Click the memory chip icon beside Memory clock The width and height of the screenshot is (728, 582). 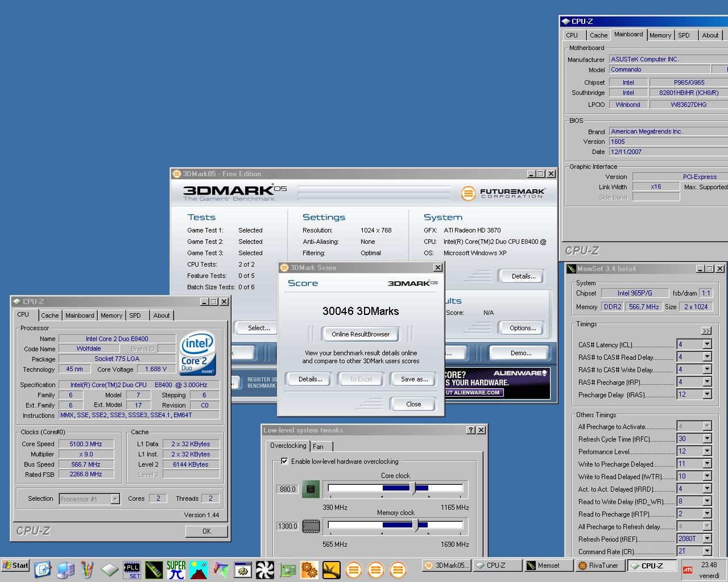point(311,526)
